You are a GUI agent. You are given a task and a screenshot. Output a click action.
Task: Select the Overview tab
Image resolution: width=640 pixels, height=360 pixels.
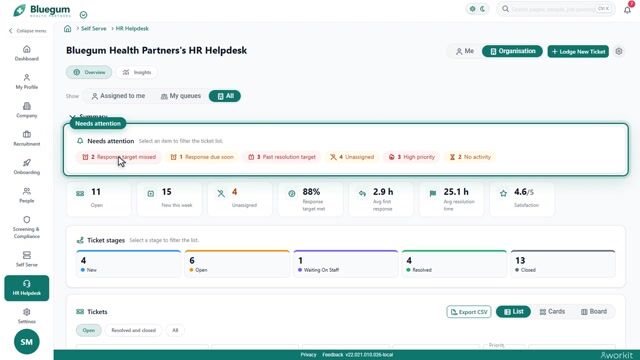point(89,72)
